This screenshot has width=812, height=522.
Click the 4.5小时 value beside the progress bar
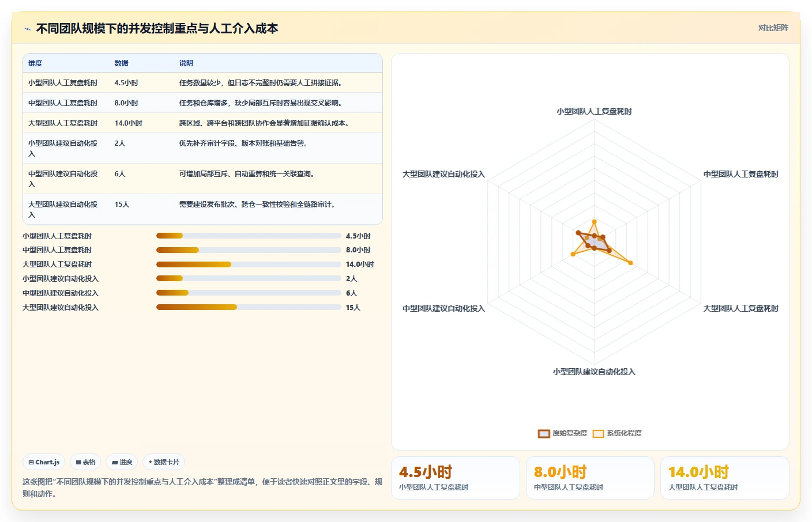click(x=358, y=236)
